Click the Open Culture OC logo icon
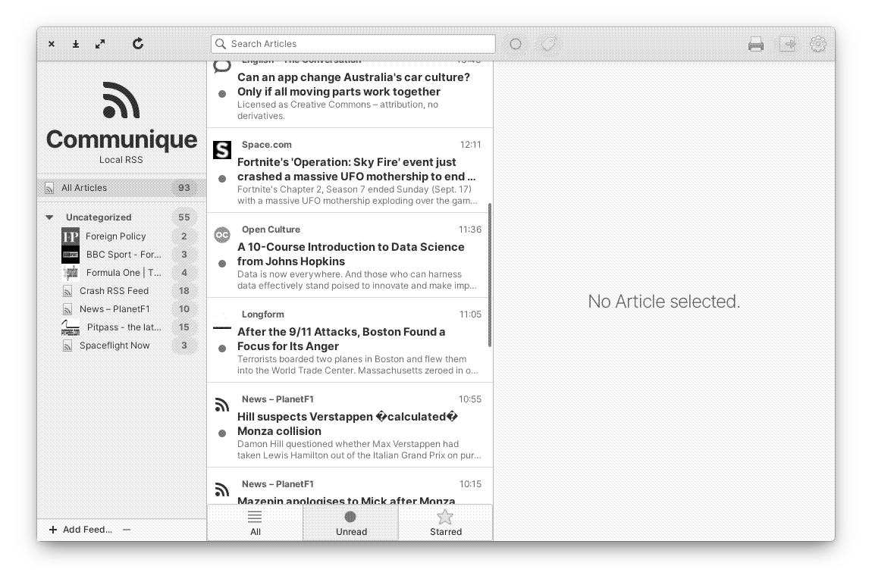The height and width of the screenshot is (588, 872). point(222,235)
